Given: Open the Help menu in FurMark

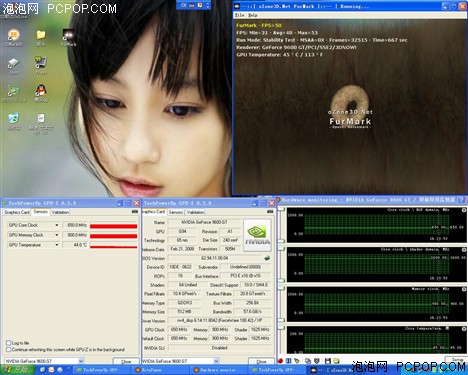Looking at the screenshot, I should 253,15.
